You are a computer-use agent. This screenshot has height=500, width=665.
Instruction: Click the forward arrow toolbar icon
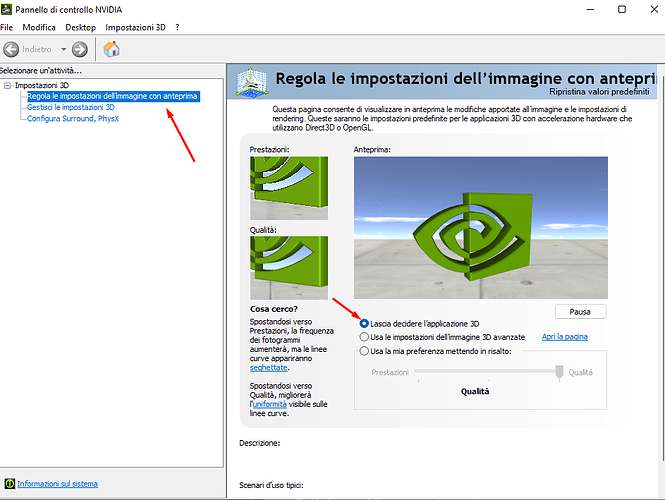(80, 50)
